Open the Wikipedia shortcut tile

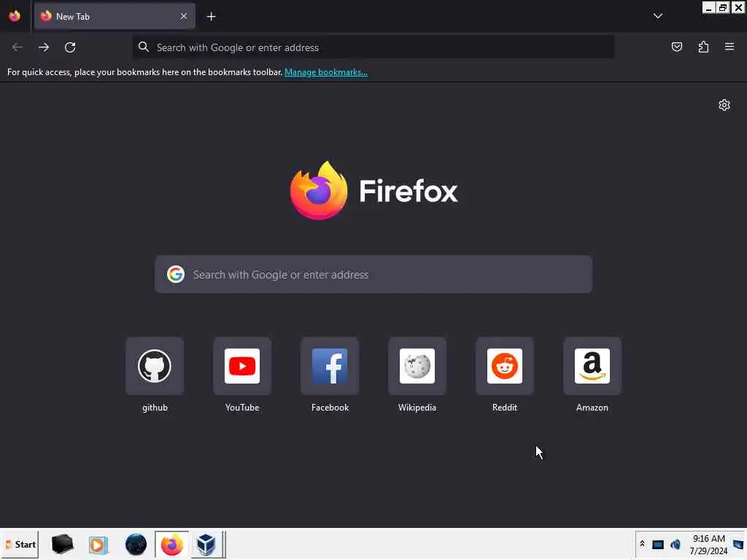417,366
